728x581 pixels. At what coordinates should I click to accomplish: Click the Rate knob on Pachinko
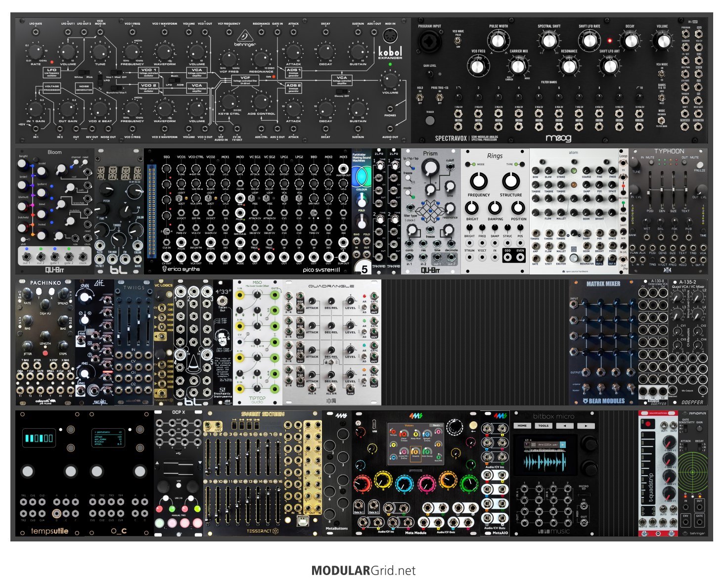point(27,295)
